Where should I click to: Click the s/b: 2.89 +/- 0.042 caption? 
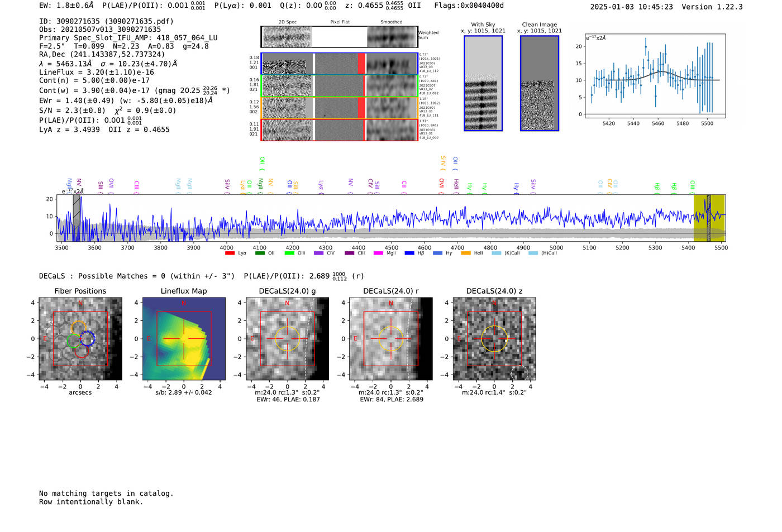click(x=184, y=392)
